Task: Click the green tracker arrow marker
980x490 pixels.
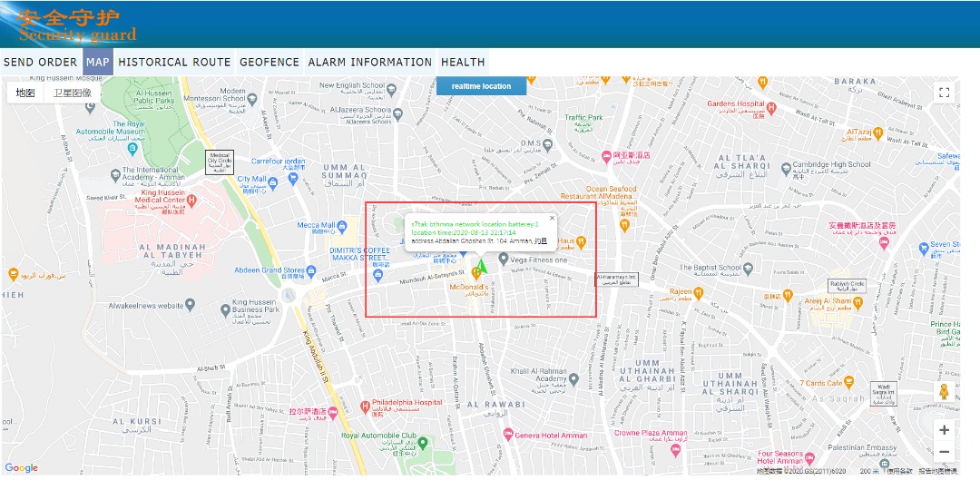Action: (x=481, y=267)
